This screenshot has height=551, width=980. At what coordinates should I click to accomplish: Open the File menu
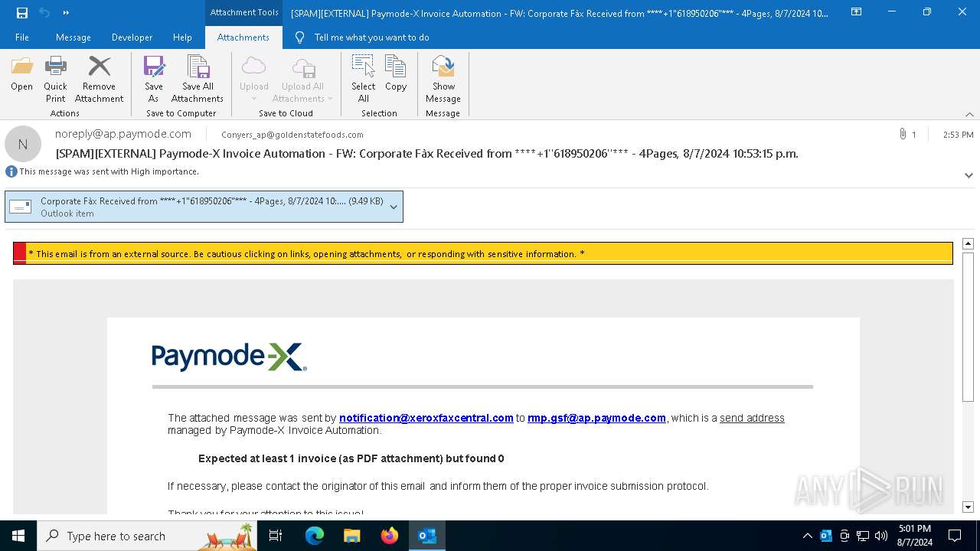pos(22,37)
